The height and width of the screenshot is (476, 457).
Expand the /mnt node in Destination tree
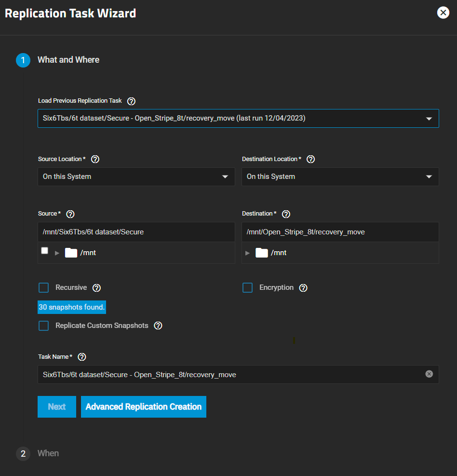pos(248,253)
